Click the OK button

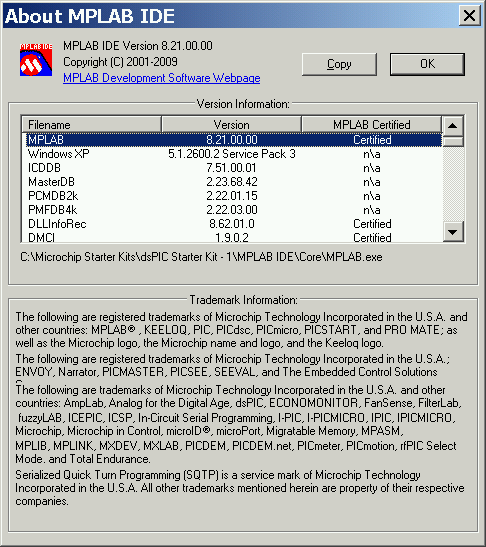427,64
